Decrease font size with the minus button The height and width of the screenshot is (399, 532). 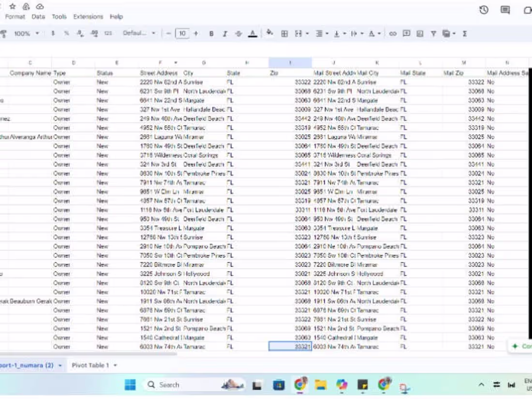coord(169,33)
